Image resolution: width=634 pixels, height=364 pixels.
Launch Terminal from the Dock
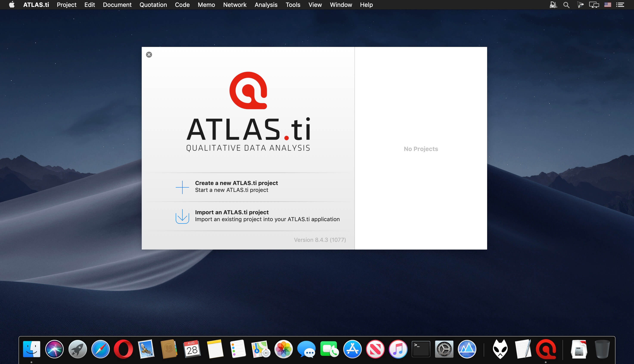click(x=421, y=349)
